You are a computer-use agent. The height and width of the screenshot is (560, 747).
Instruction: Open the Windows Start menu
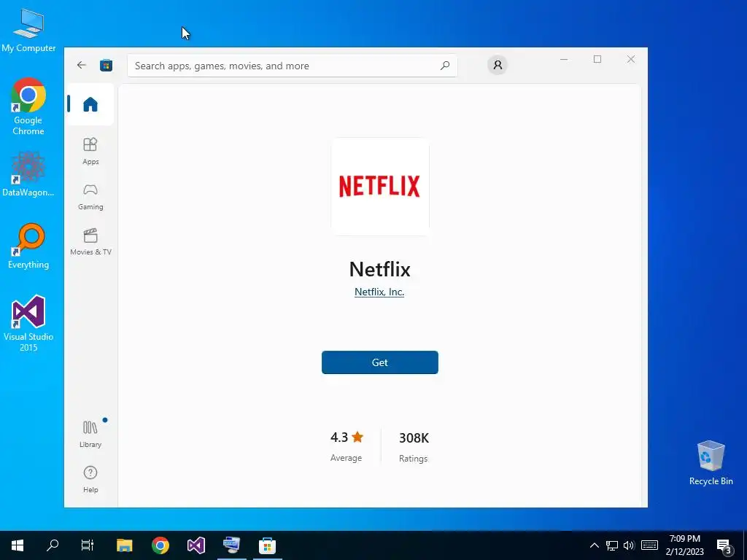[x=18, y=545]
